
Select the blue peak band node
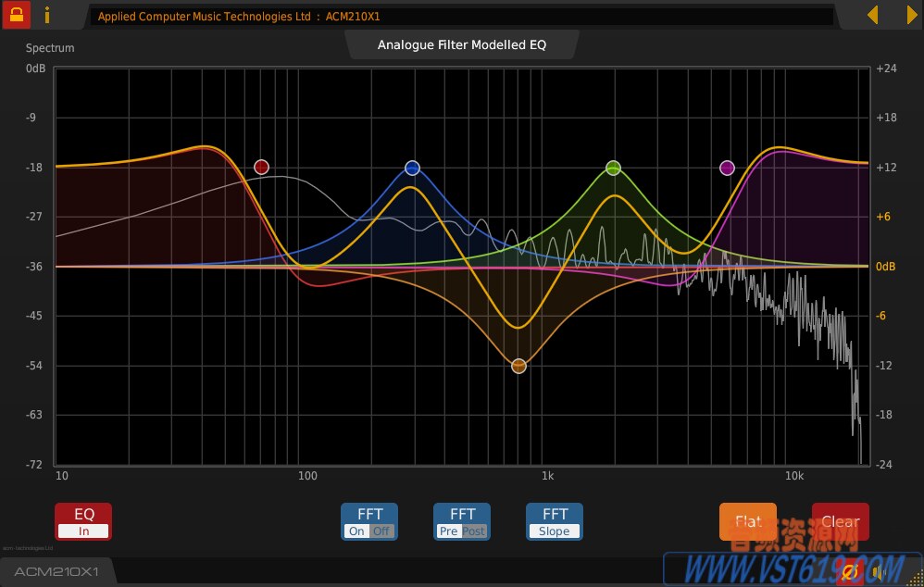pyautogui.click(x=412, y=167)
